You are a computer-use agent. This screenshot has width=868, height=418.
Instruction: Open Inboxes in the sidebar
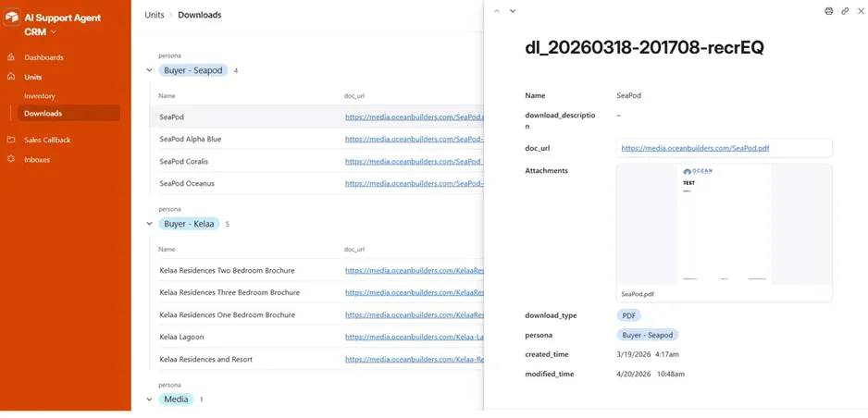click(37, 160)
